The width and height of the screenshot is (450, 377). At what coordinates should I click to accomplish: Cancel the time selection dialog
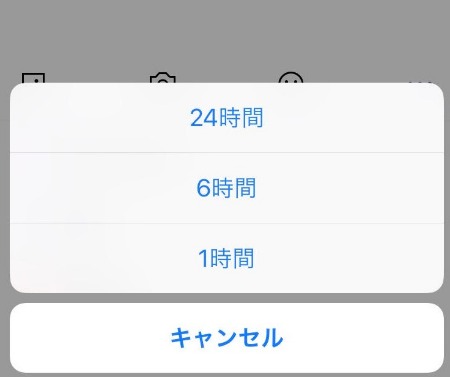(227, 338)
